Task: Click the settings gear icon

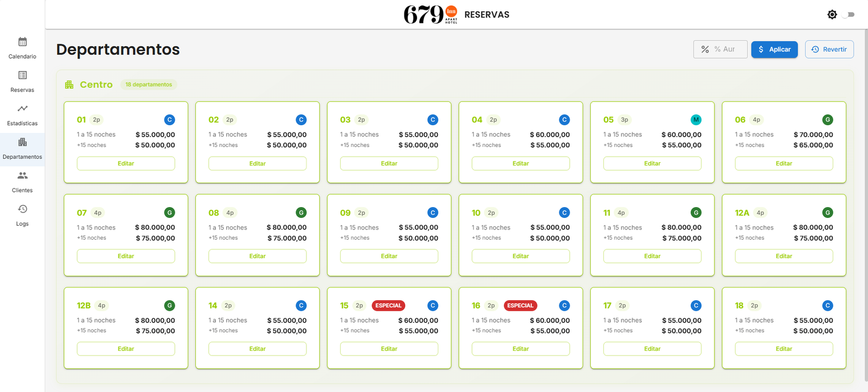Action: coord(832,15)
